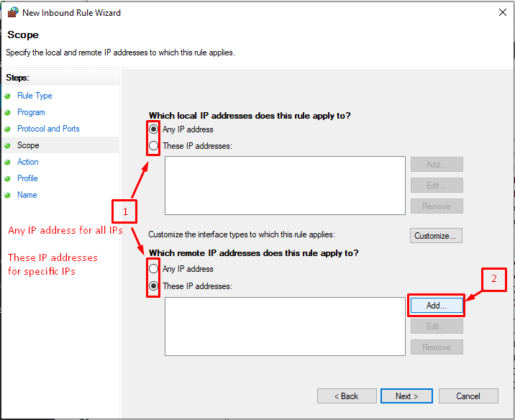
Task: Choose remote "These IP addresses" option
Action: tap(154, 286)
